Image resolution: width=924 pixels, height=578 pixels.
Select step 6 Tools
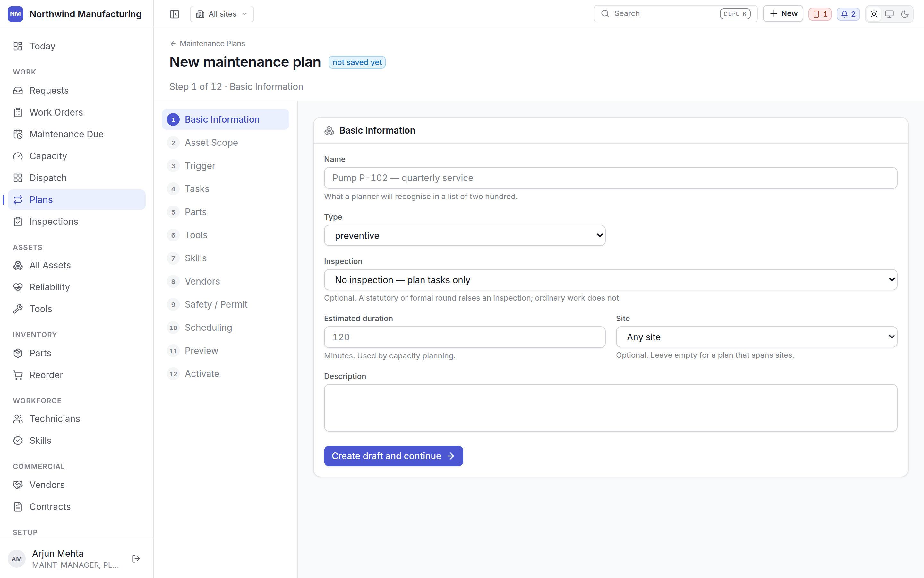[x=225, y=235]
